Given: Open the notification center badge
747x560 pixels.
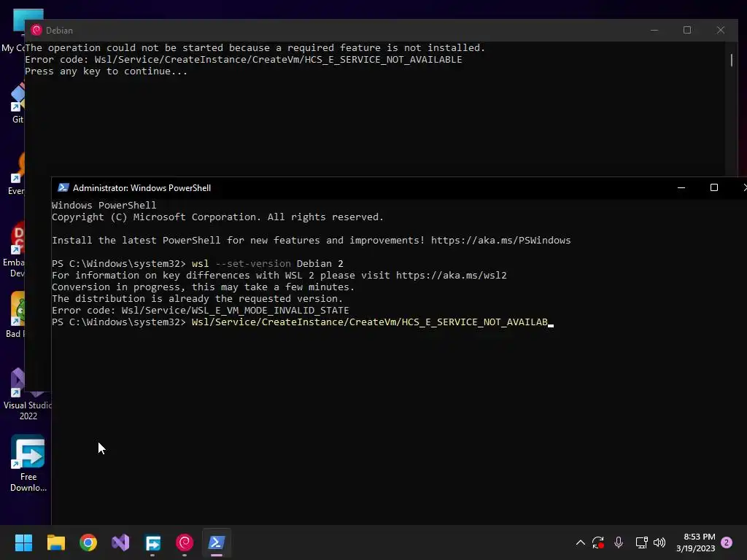Looking at the screenshot, I should point(727,542).
